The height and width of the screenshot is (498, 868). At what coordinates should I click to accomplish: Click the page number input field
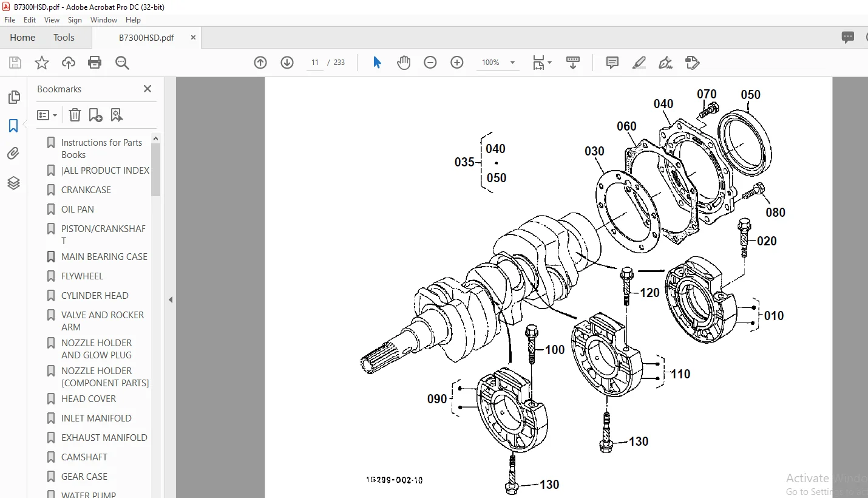[315, 63]
